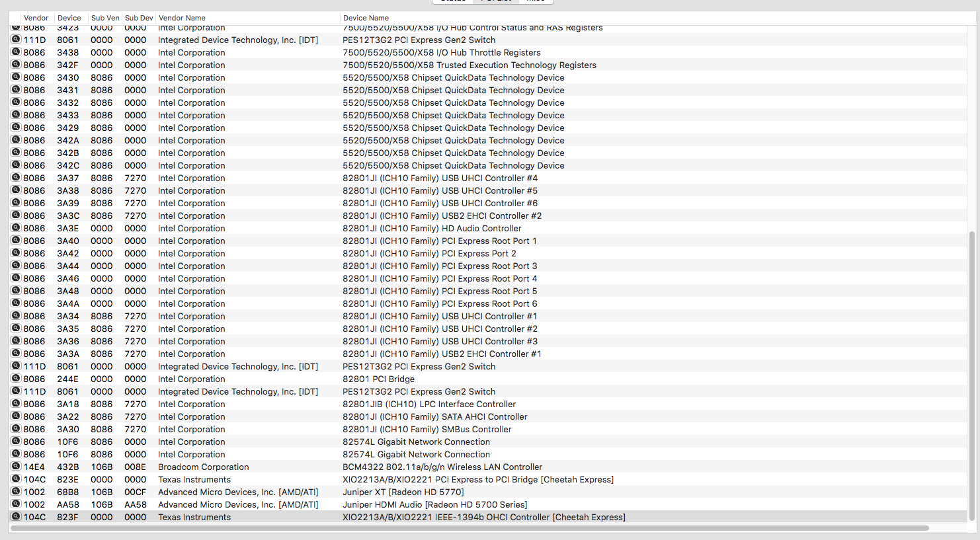Click the search icon on the 3429 row
Screen dimensions: 980x540
[16, 127]
